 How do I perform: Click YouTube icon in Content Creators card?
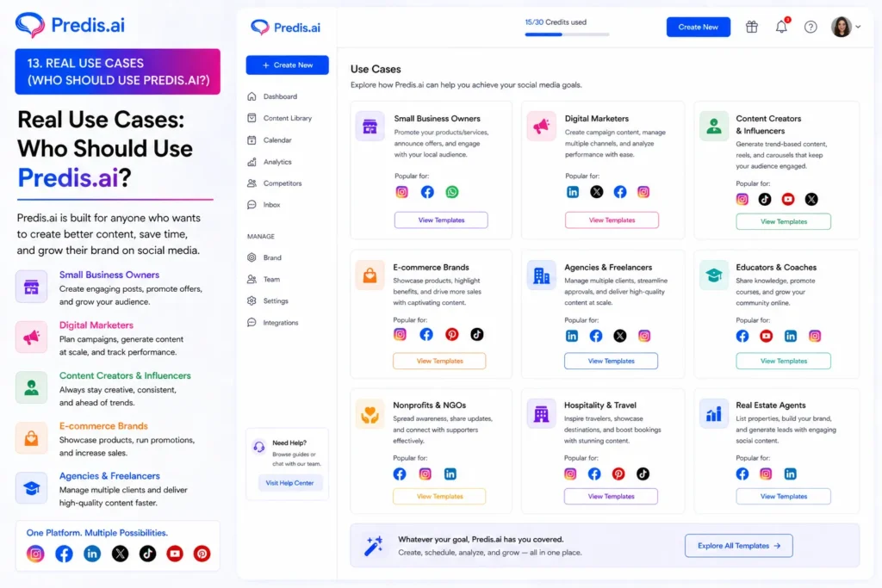[x=787, y=199]
